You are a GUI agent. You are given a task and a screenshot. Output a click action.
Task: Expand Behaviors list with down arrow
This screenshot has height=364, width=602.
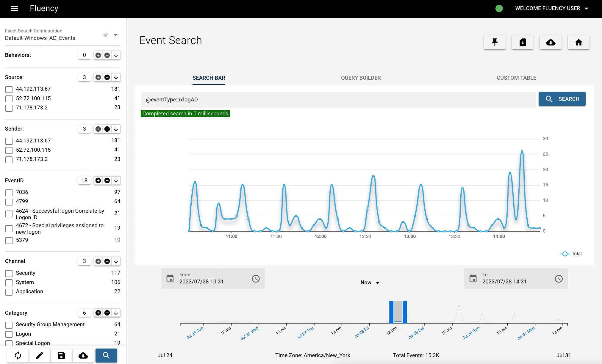(x=116, y=55)
